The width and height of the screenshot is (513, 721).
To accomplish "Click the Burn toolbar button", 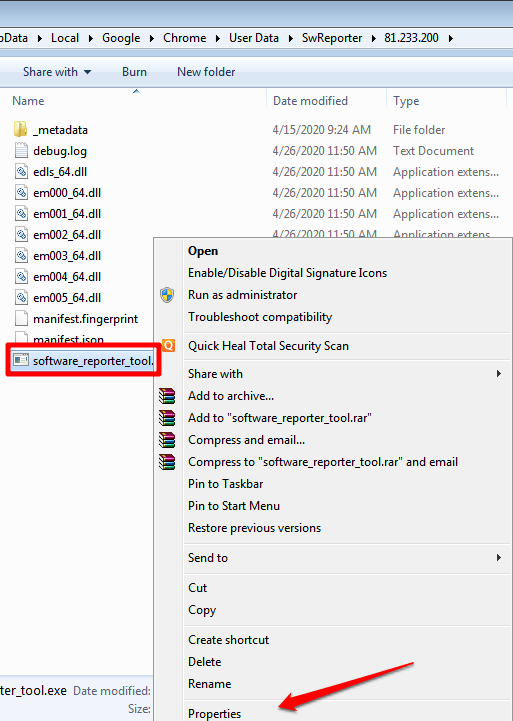I will (134, 72).
